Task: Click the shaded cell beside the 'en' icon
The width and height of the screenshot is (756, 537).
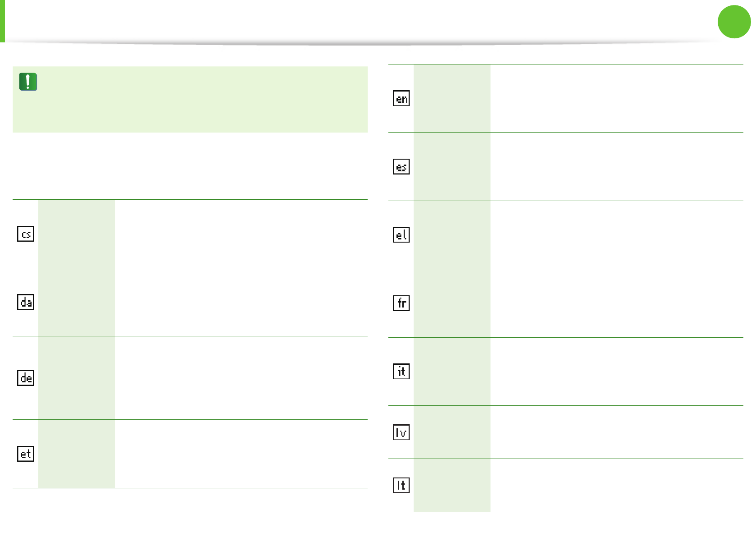Action: coord(452,98)
